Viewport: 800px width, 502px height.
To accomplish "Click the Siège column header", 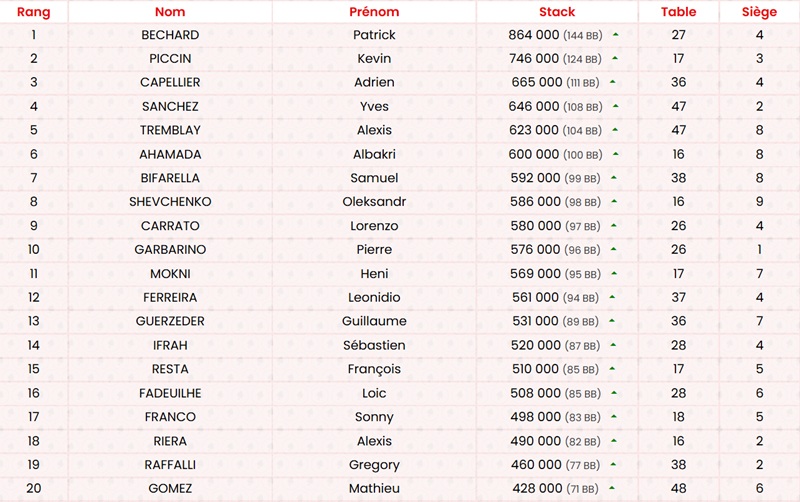I will coord(760,12).
